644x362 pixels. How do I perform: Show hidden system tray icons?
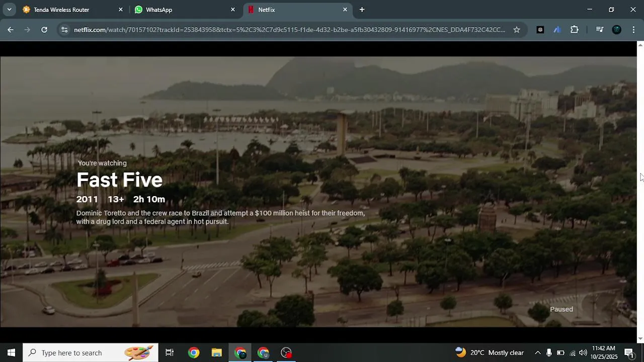[537, 352]
